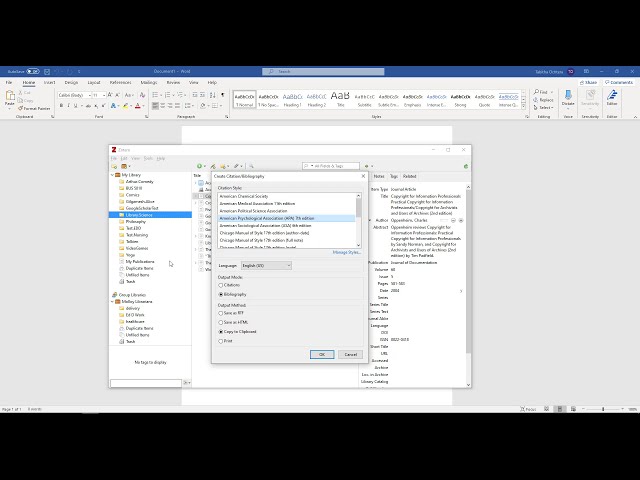Collapse the Molloy Librarians group library
The image size is (640, 480).
click(112, 302)
